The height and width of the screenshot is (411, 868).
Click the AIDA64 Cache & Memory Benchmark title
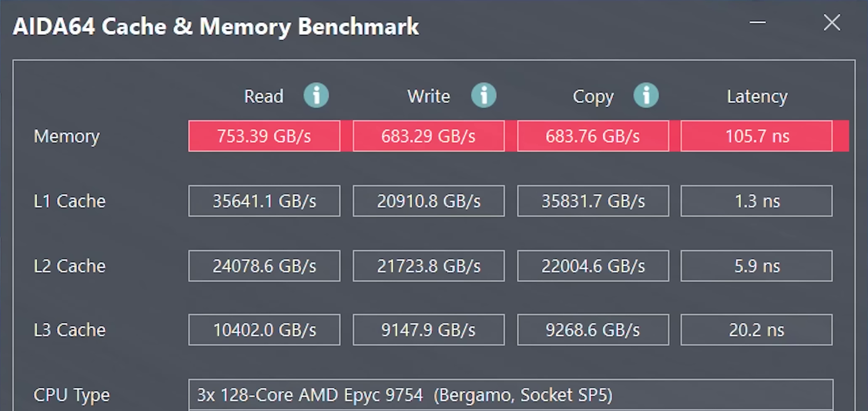[x=216, y=26]
